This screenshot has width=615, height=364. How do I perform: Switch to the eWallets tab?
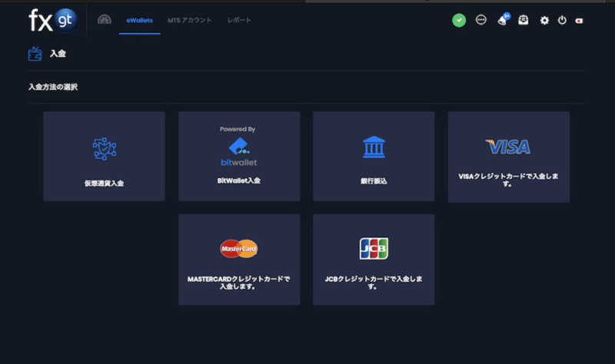[x=140, y=21]
